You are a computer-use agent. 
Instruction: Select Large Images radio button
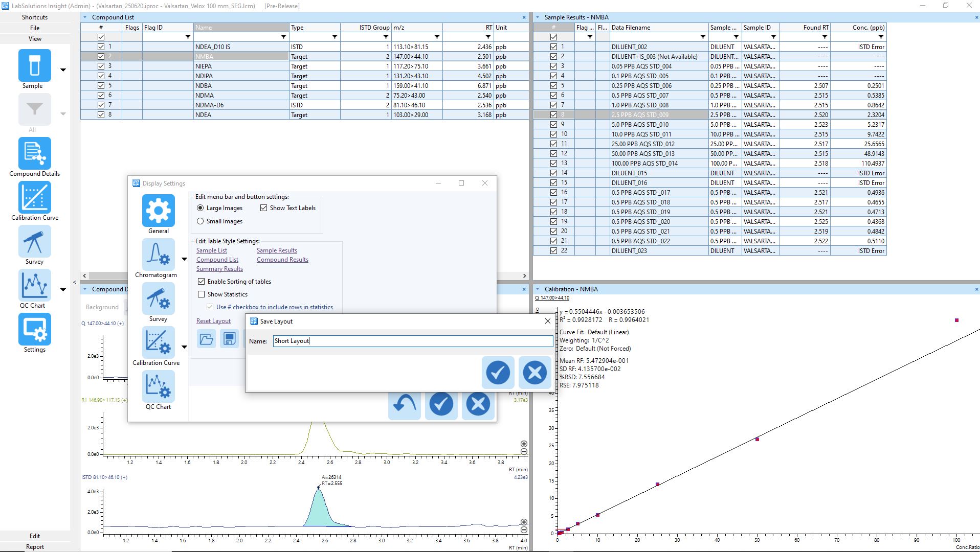pyautogui.click(x=201, y=208)
